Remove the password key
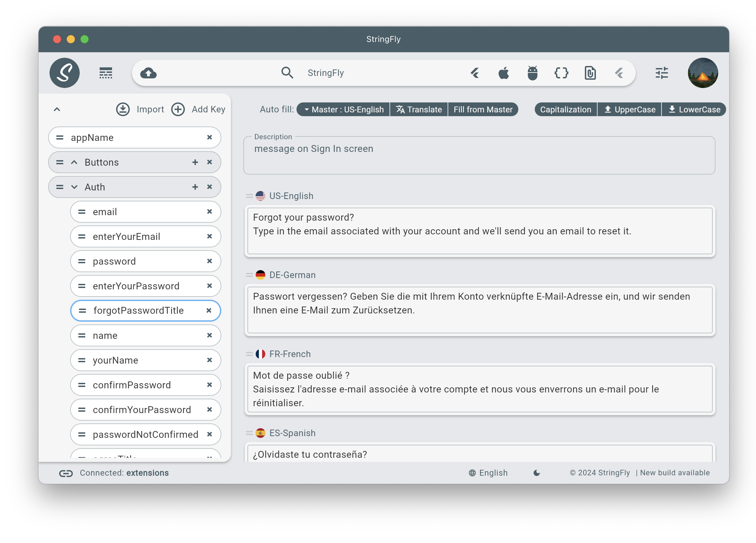 [210, 261]
